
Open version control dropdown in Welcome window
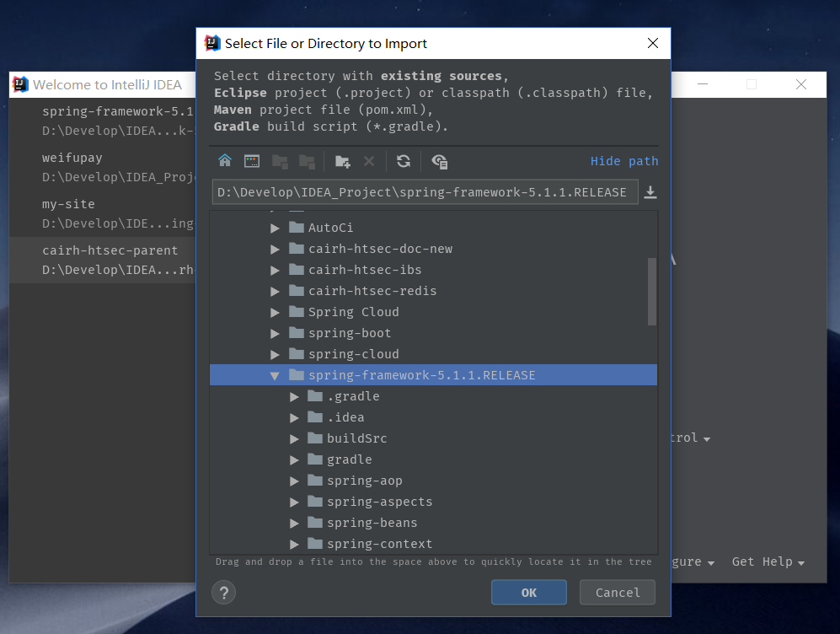(691, 438)
